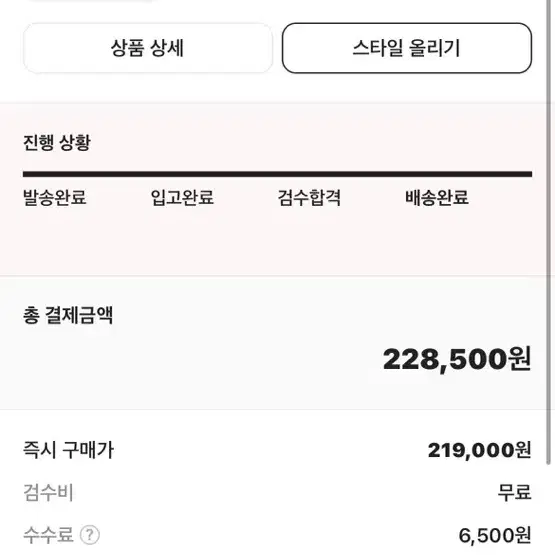
Task: Open the 수수료 help question-mark icon
Action: pos(90,535)
